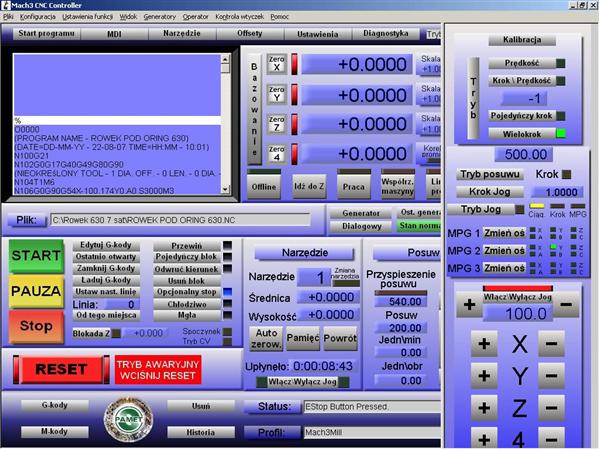Screen dimensions: 599x449
Task: Open the Pomoc menu
Action: [x=279, y=17]
